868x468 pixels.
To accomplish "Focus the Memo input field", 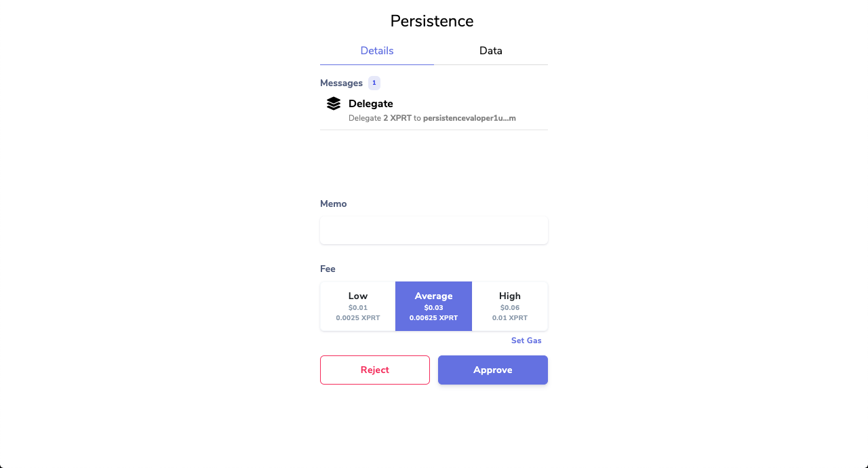I will (x=434, y=231).
